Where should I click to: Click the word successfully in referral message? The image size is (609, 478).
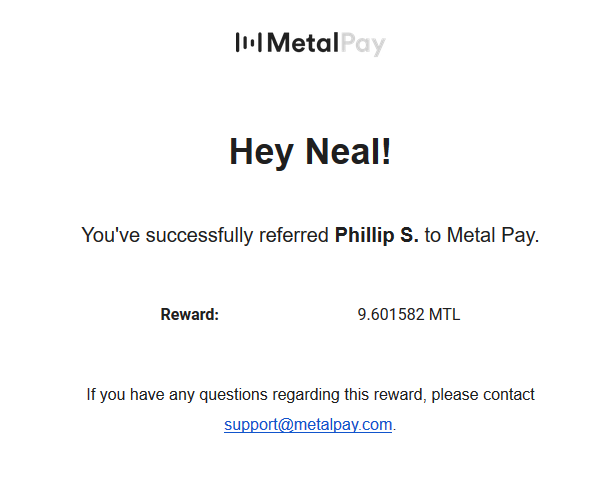[x=199, y=235]
